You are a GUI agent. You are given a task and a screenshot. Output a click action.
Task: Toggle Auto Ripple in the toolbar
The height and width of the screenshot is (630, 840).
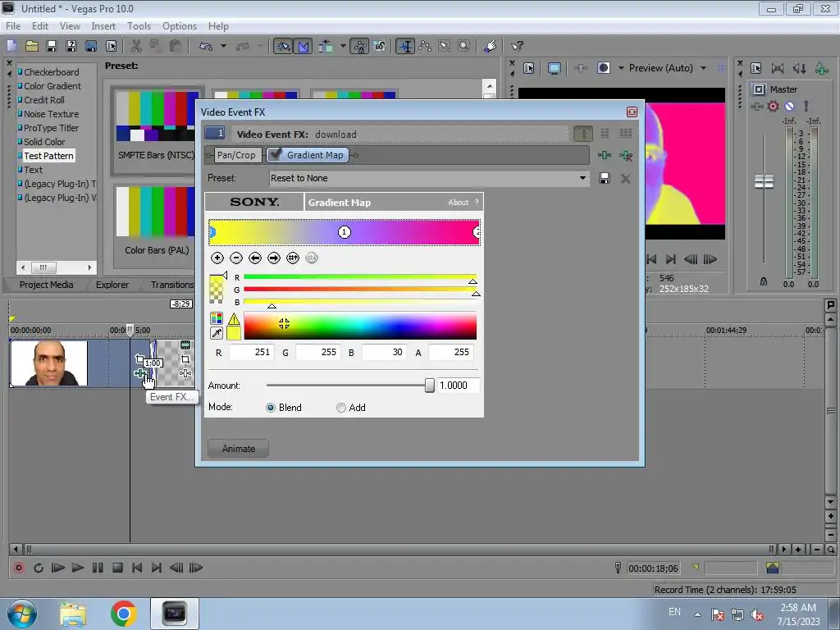326,46
